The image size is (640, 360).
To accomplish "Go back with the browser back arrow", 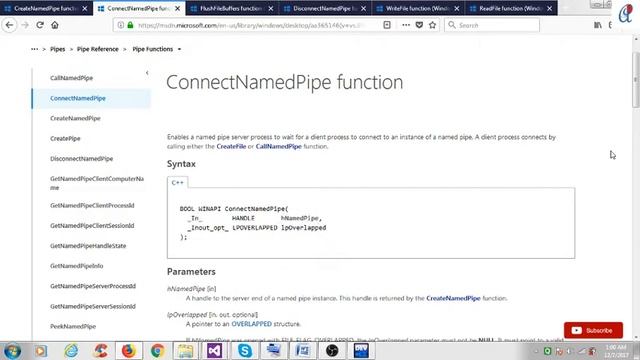I will (x=9, y=25).
